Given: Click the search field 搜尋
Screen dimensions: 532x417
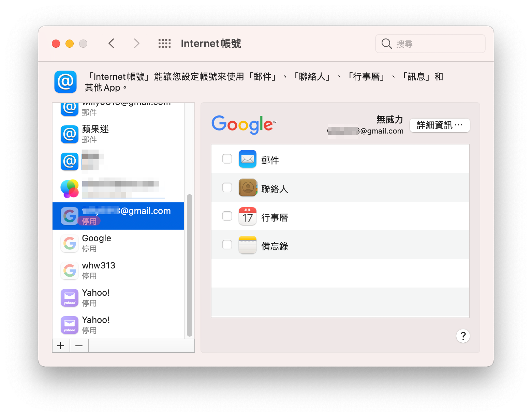Looking at the screenshot, I should click(x=430, y=44).
